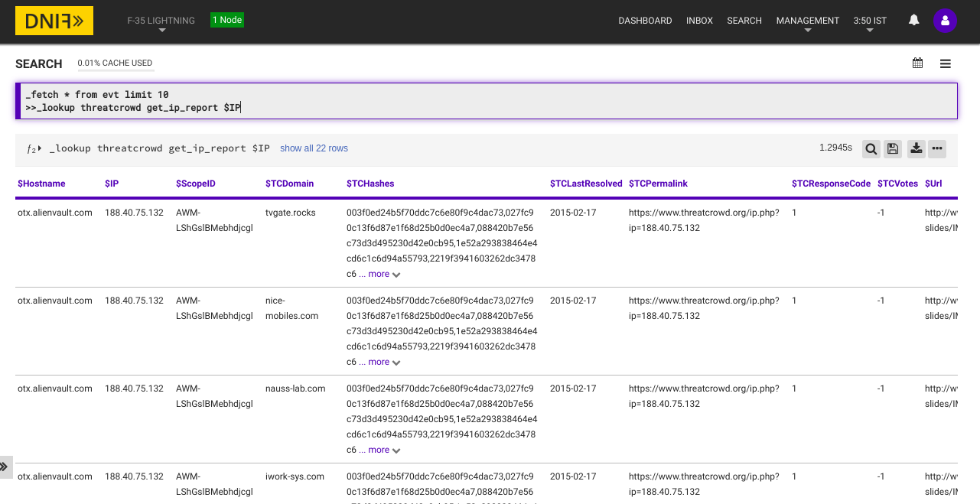Click the show all 22 rows link
980x504 pixels.
point(314,148)
